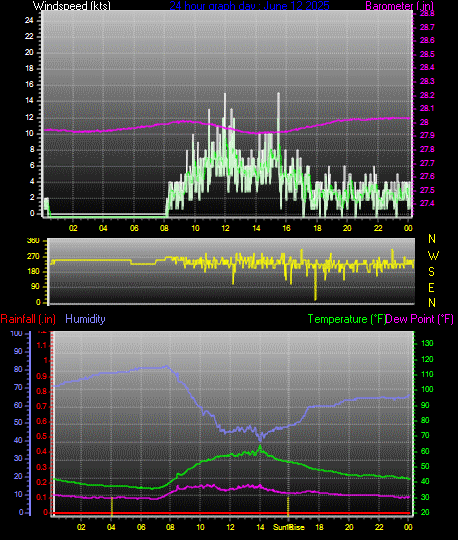Click the '27.9' barometer axis value

[x=427, y=135]
